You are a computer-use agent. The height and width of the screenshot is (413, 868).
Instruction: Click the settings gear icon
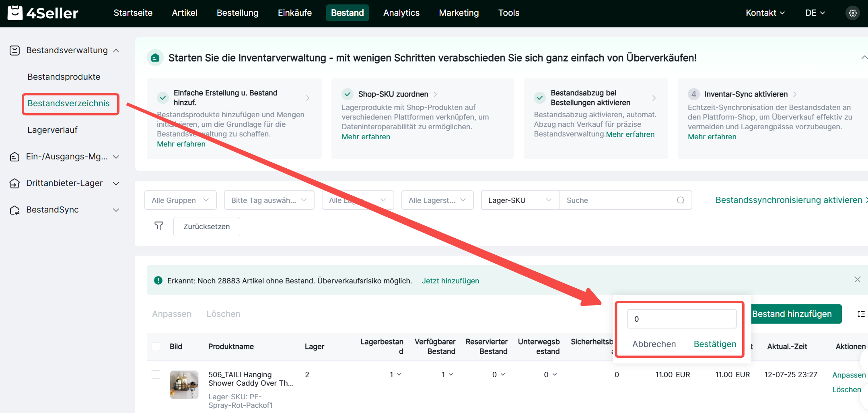pos(852,13)
